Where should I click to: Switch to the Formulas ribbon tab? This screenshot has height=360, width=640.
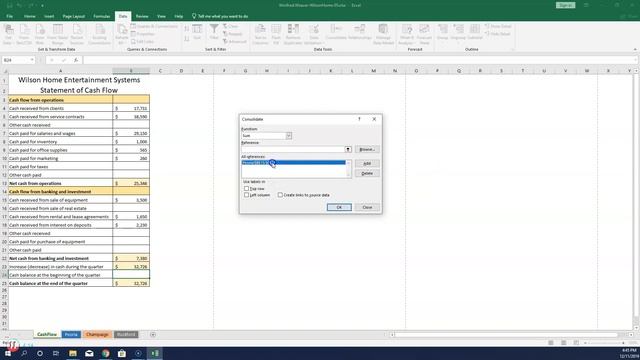tap(102, 16)
